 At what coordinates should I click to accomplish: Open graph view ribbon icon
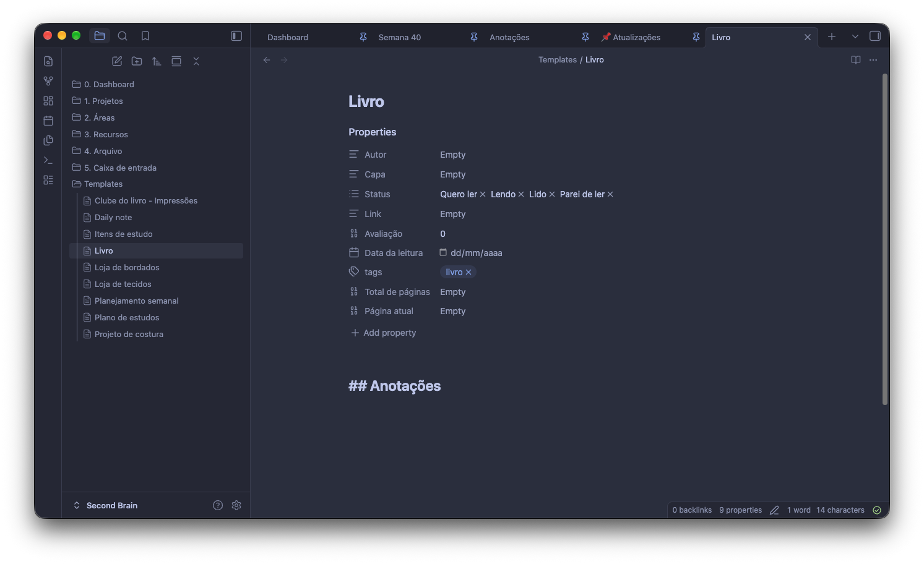pos(48,81)
